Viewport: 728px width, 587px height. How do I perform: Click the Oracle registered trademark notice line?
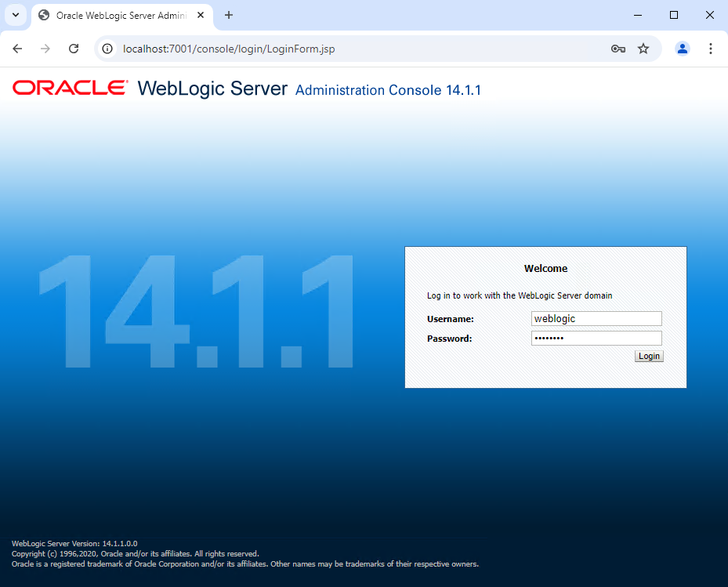coord(245,563)
